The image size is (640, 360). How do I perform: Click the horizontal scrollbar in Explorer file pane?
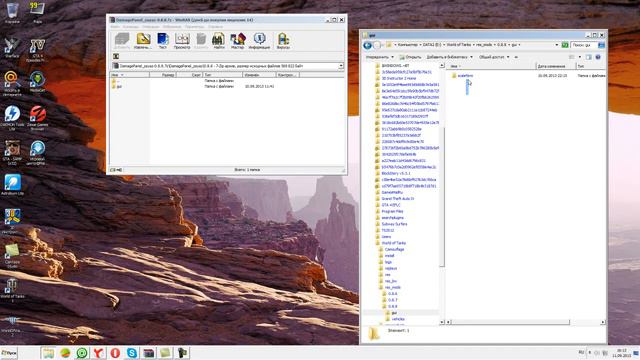pos(510,322)
